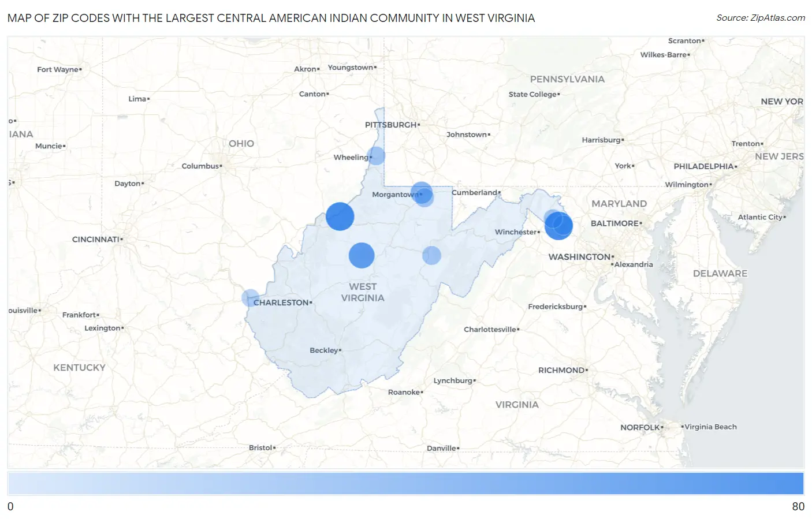812x519 pixels.
Task: Click the MARYLAND state label
Action: pos(619,204)
